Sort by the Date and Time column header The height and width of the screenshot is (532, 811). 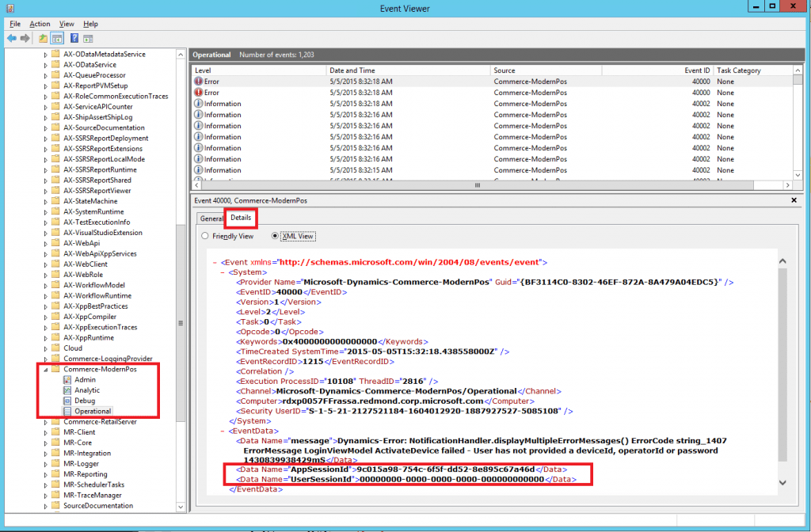(x=408, y=70)
